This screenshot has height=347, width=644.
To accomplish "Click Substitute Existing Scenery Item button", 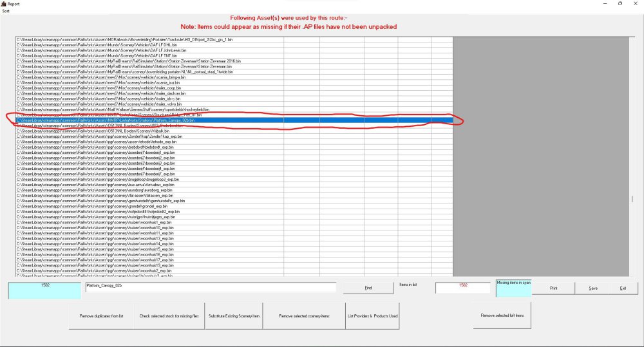I will tap(234, 316).
